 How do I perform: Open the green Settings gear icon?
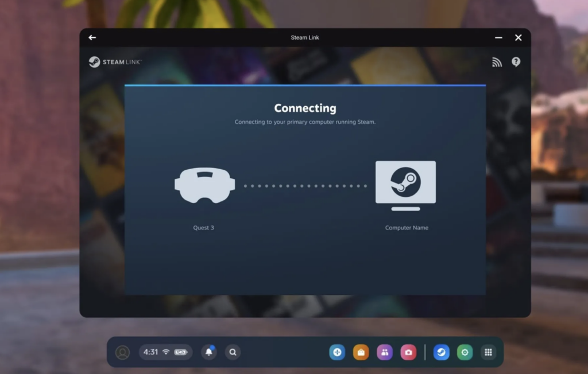[465, 352]
